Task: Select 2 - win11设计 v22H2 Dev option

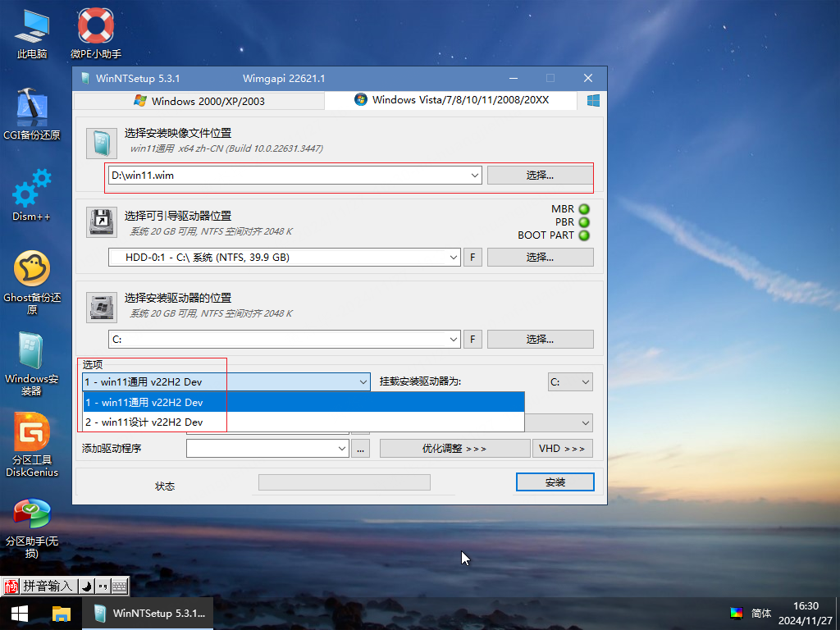Action: coord(304,422)
